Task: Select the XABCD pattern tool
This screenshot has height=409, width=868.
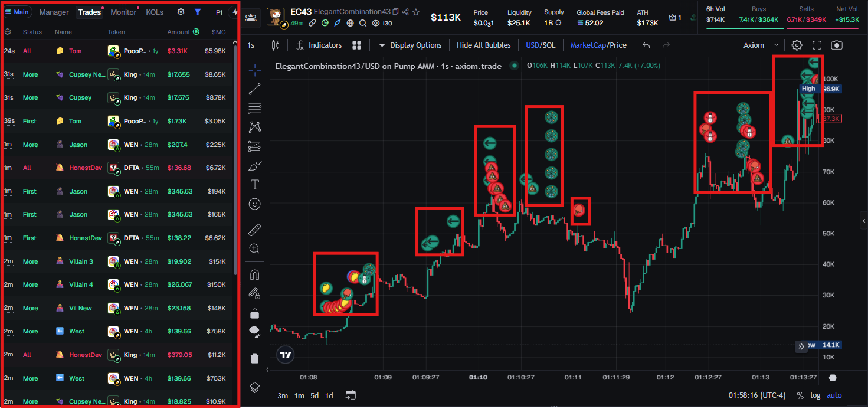Action: pos(255,127)
